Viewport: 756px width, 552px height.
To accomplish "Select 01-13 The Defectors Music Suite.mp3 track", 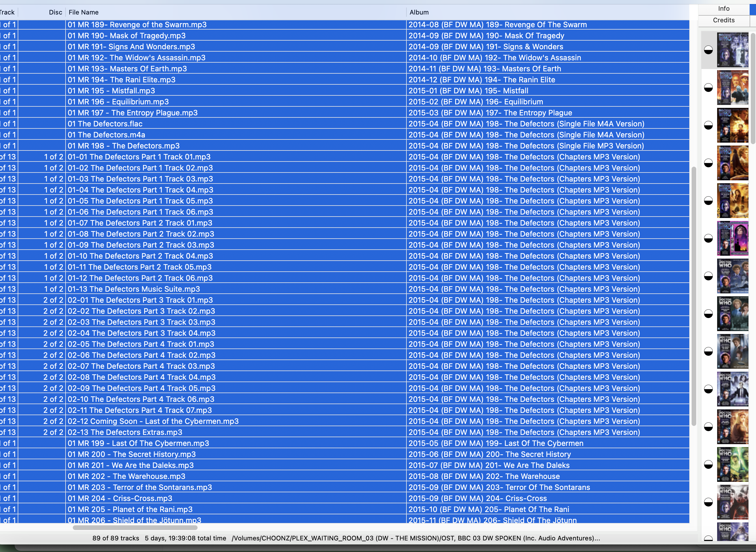I will point(134,289).
